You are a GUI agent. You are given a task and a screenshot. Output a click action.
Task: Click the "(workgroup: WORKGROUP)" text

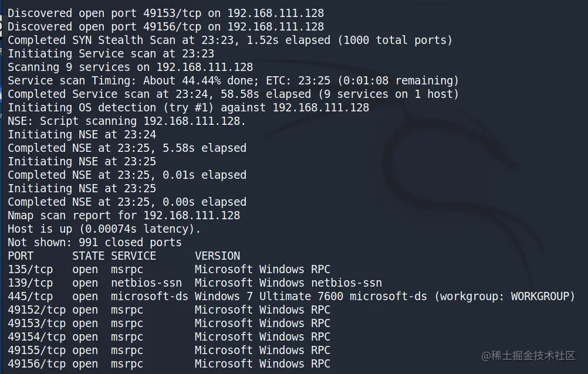[x=505, y=297]
